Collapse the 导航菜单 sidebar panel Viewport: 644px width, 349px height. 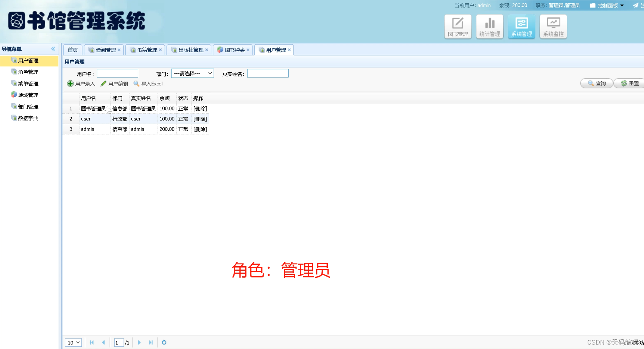(53, 49)
